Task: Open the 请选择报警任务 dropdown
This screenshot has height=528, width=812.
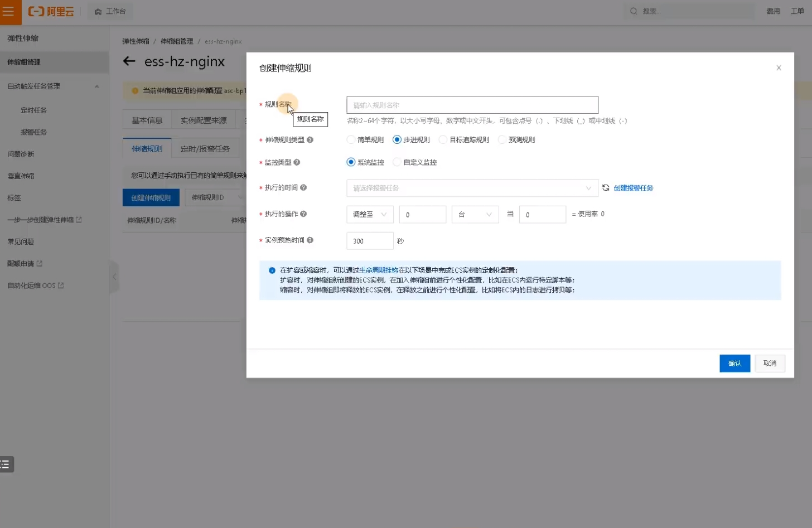Action: pyautogui.click(x=472, y=188)
